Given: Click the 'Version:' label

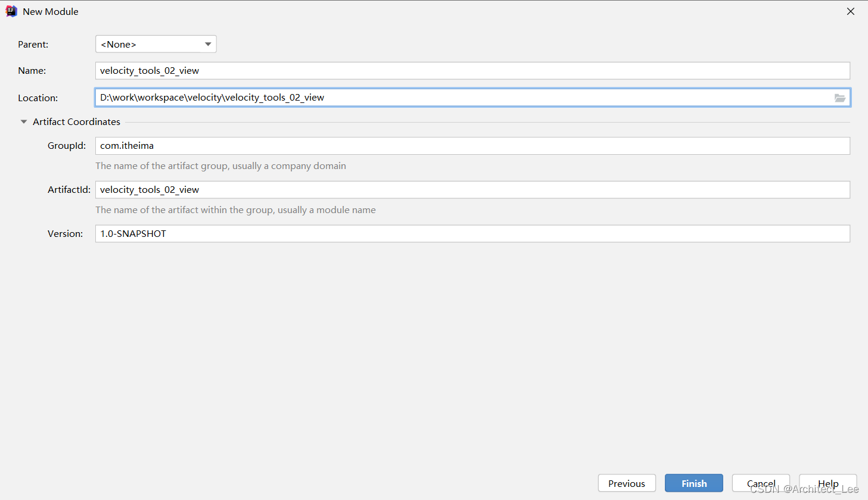Looking at the screenshot, I should (x=66, y=234).
